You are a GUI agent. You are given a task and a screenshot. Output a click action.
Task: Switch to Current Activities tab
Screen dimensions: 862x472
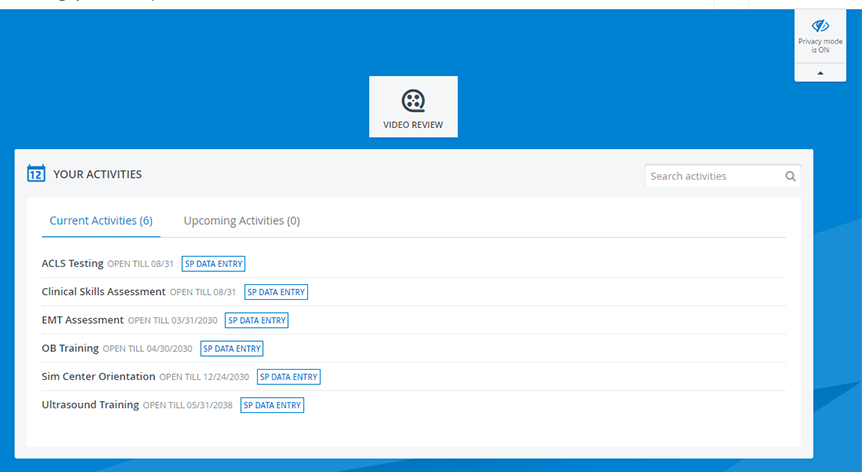coord(101,221)
